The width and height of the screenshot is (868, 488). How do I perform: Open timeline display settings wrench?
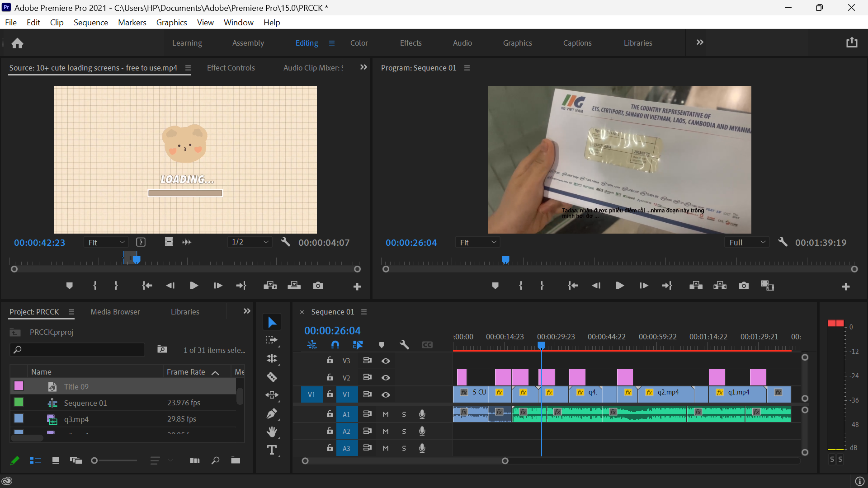pyautogui.click(x=404, y=345)
